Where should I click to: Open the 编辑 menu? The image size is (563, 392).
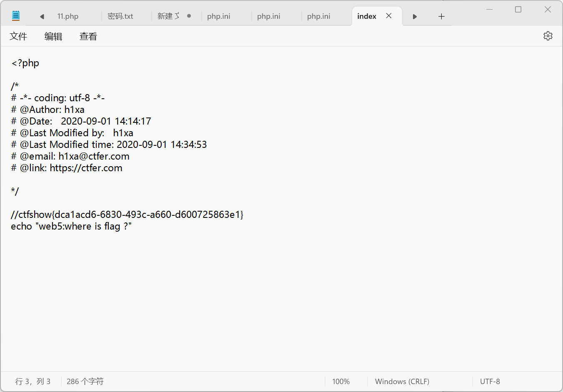pos(53,37)
